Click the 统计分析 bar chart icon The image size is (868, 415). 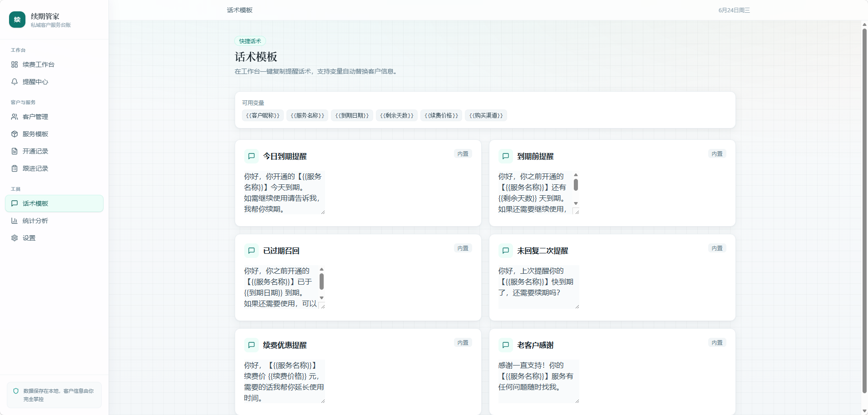click(15, 221)
